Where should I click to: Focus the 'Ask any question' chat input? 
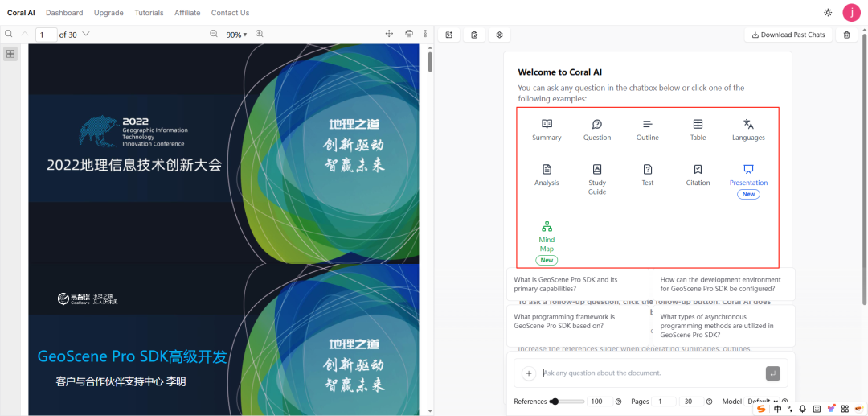tap(652, 373)
